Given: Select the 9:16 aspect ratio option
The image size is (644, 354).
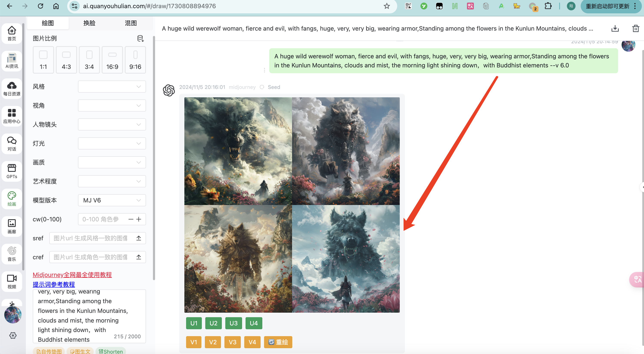Looking at the screenshot, I should click(x=135, y=60).
